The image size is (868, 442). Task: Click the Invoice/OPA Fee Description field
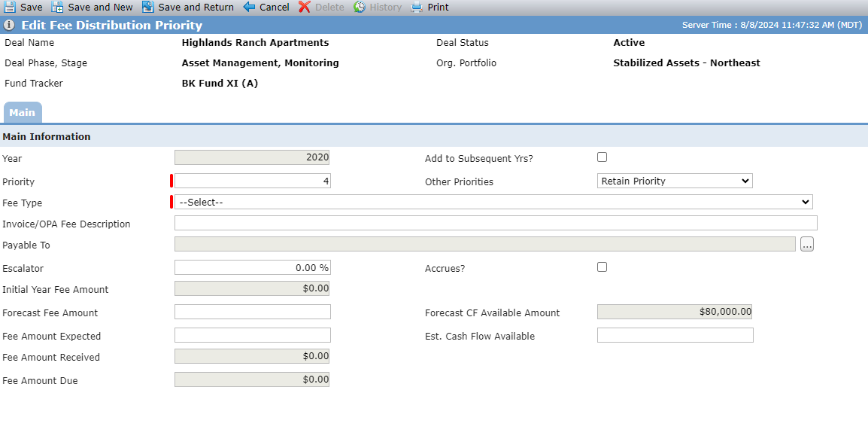(496, 223)
